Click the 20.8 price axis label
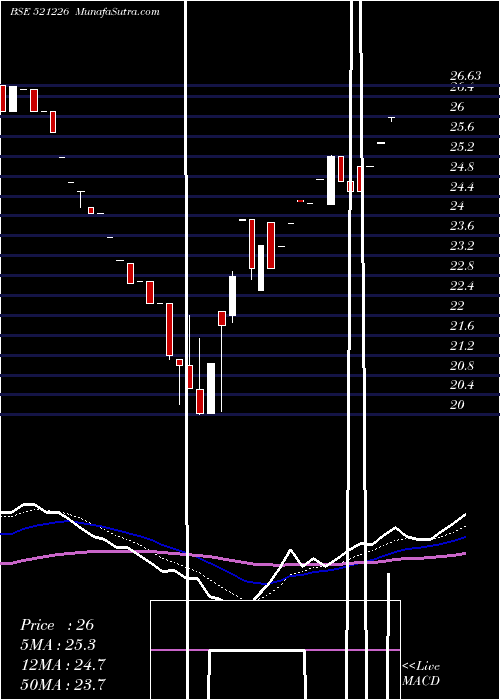 coord(462,366)
